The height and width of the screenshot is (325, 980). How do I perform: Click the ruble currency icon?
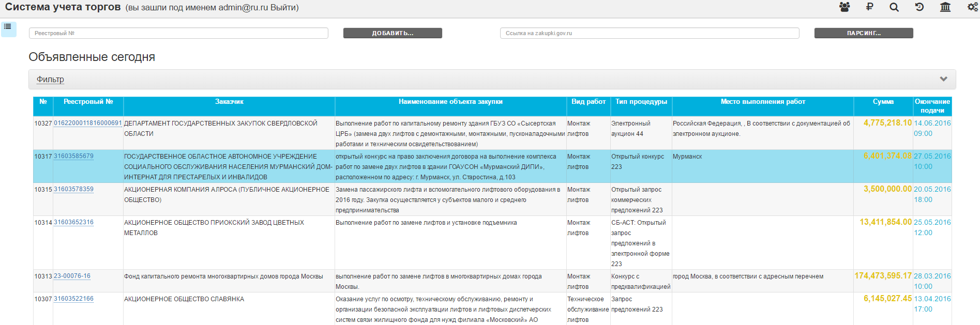[x=869, y=7]
